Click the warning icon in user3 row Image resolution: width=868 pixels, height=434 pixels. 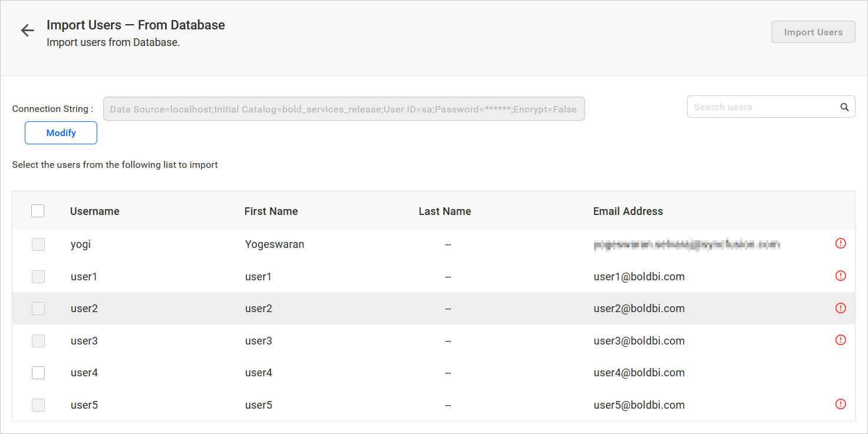pos(841,340)
